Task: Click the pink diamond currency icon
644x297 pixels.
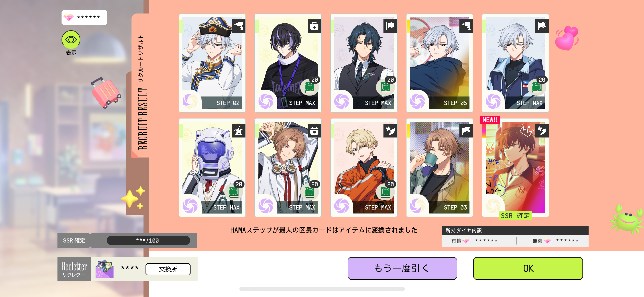Action: pyautogui.click(x=69, y=17)
